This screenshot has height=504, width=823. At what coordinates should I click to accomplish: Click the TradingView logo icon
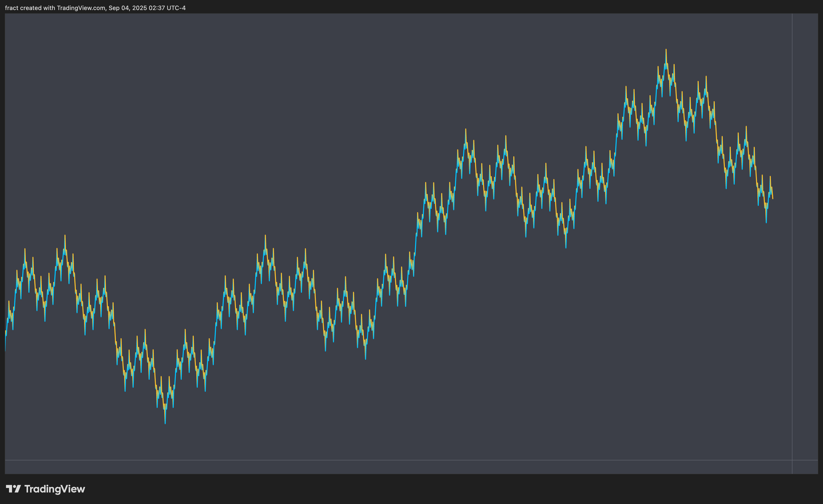(13, 489)
